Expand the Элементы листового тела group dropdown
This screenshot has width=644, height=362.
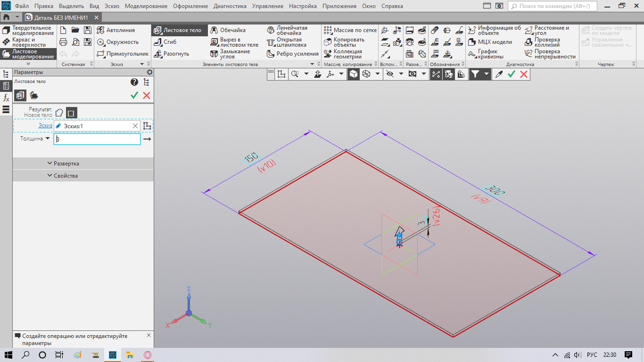pos(312,64)
